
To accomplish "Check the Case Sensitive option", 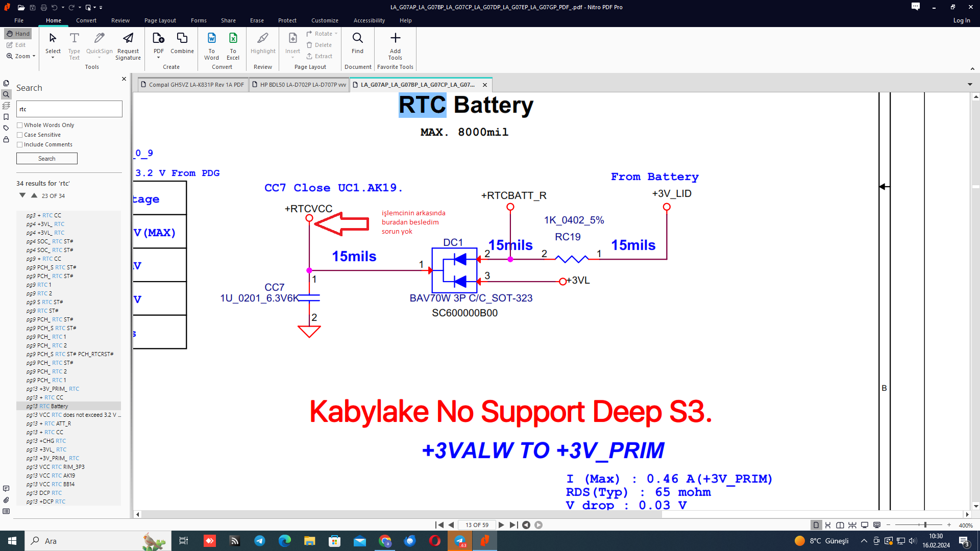I will tap(20, 135).
